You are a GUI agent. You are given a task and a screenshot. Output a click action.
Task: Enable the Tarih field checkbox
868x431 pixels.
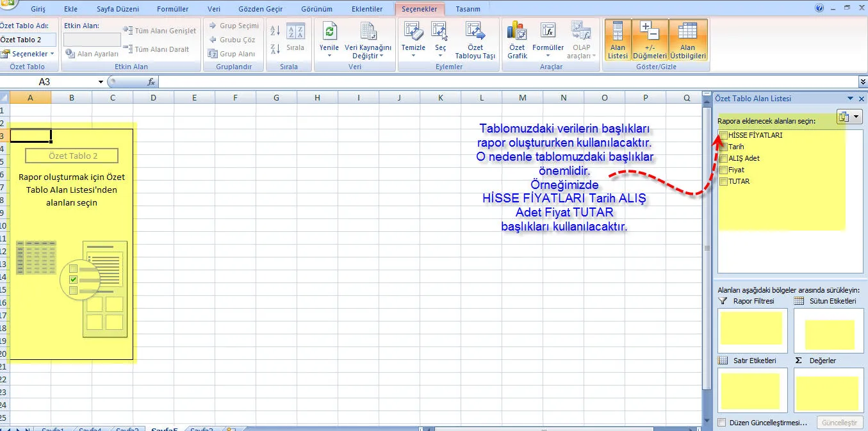coord(723,147)
